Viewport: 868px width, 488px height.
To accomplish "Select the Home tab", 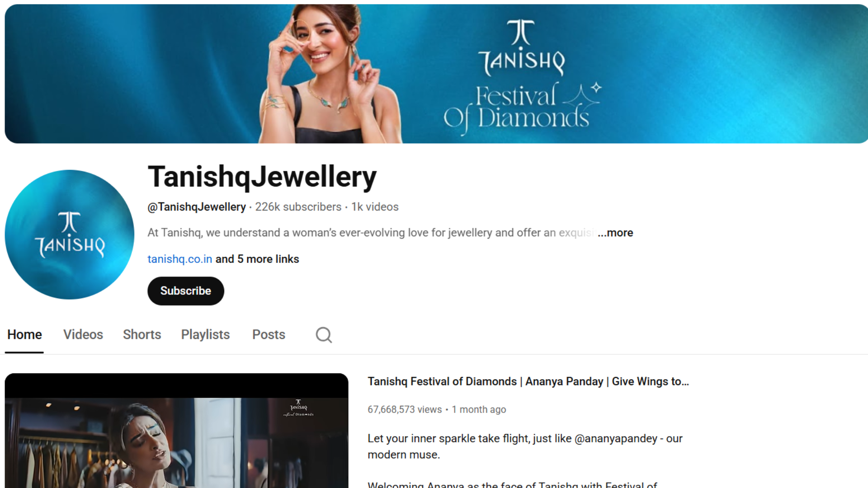I will (24, 334).
